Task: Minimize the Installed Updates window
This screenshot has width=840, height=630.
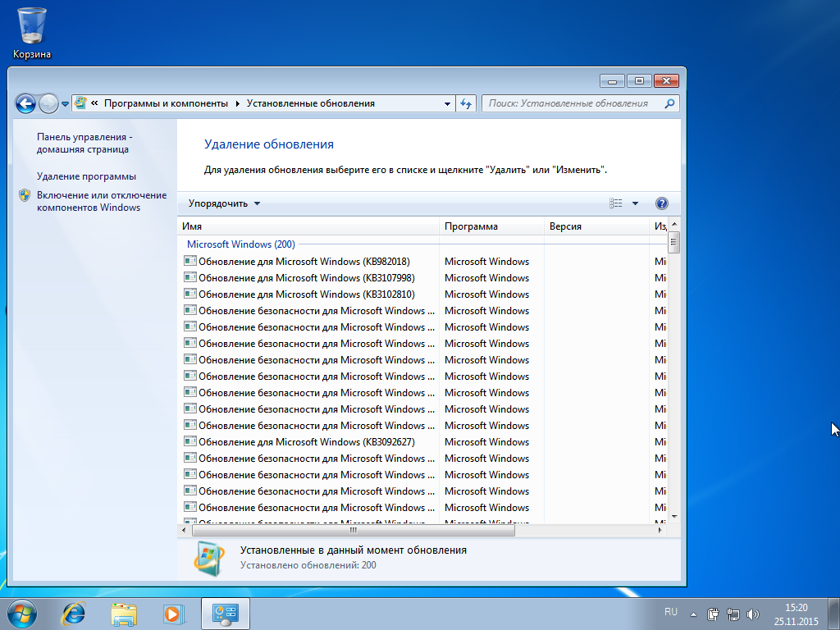Action: click(612, 81)
